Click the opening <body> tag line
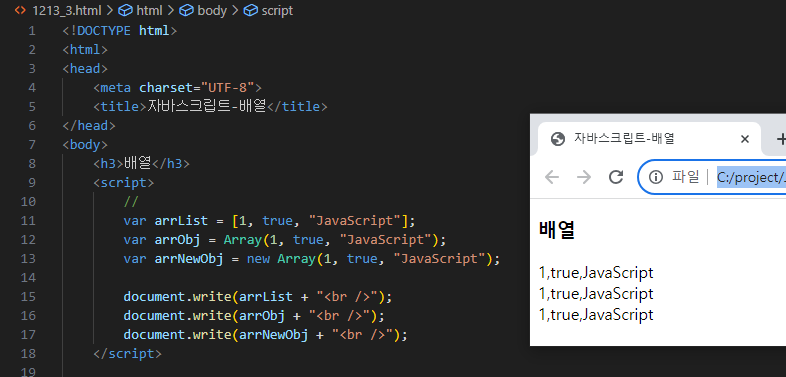Screen dimensions: 786x377 click(x=85, y=145)
